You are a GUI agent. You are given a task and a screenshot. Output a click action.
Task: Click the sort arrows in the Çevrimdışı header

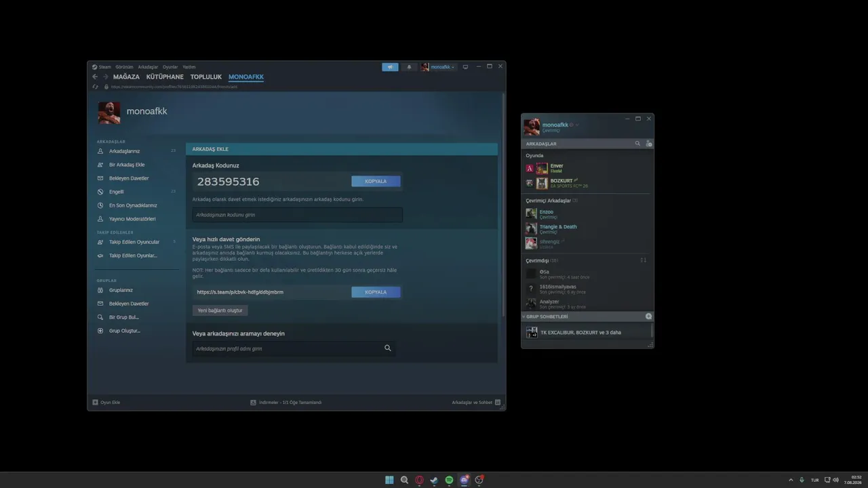pyautogui.click(x=644, y=260)
